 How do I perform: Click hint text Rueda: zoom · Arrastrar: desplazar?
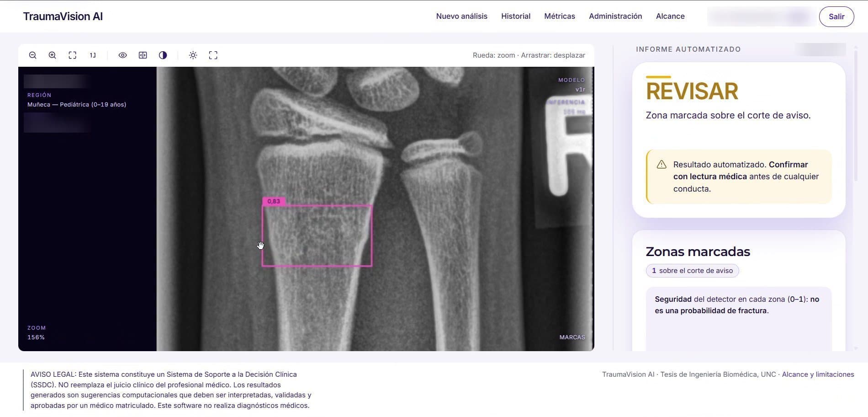pos(529,55)
